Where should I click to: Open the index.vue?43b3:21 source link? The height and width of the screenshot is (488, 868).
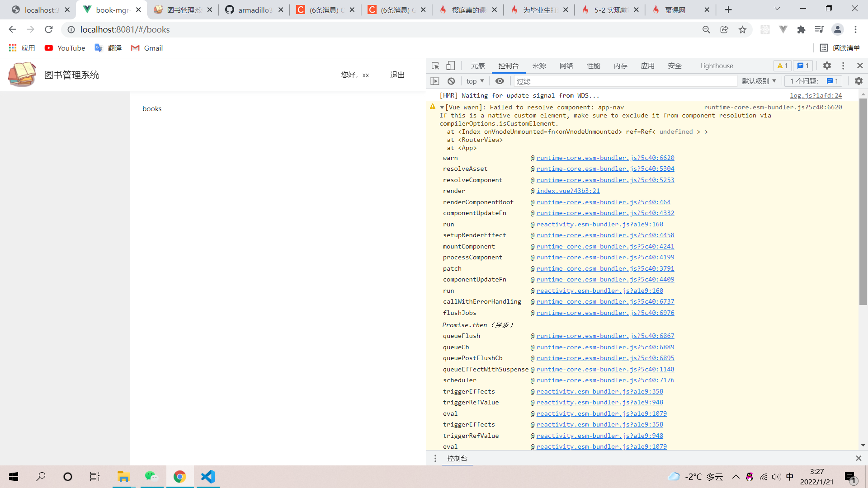[x=568, y=191]
